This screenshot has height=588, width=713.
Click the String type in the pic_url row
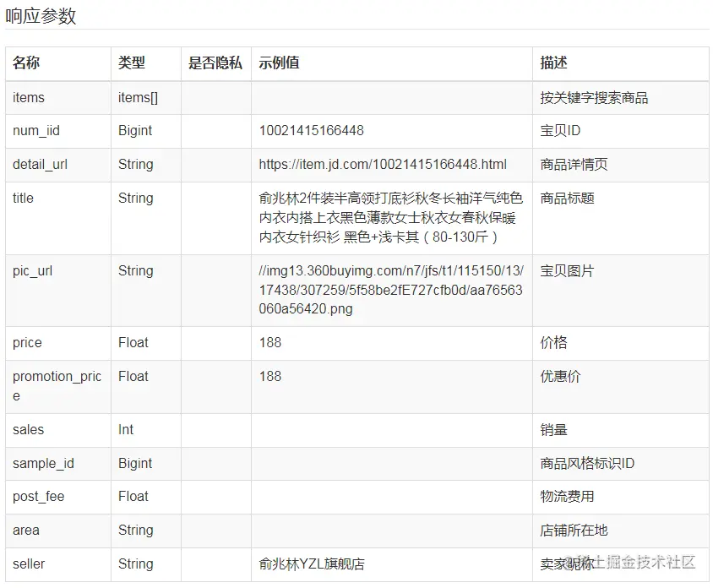pos(135,271)
